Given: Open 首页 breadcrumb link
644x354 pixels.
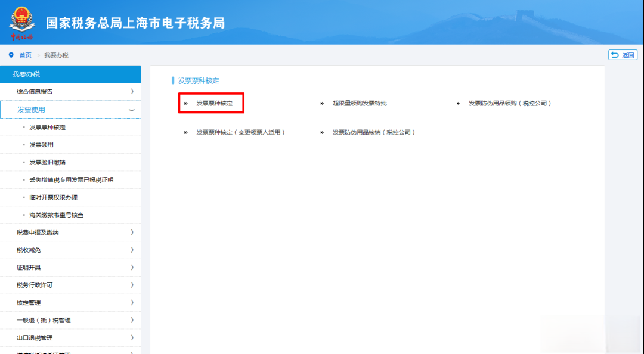Looking at the screenshot, I should pos(25,55).
